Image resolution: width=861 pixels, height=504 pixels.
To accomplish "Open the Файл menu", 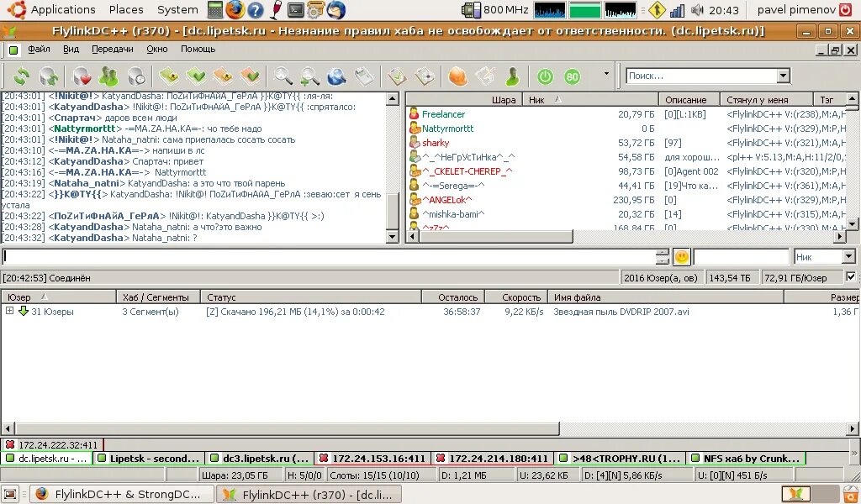I will click(39, 49).
